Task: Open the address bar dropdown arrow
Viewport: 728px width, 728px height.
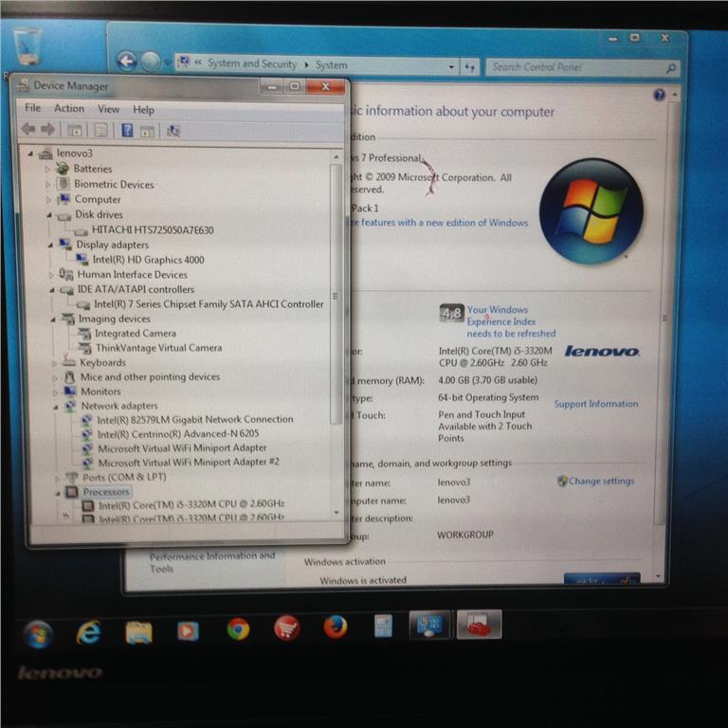Action: point(451,67)
